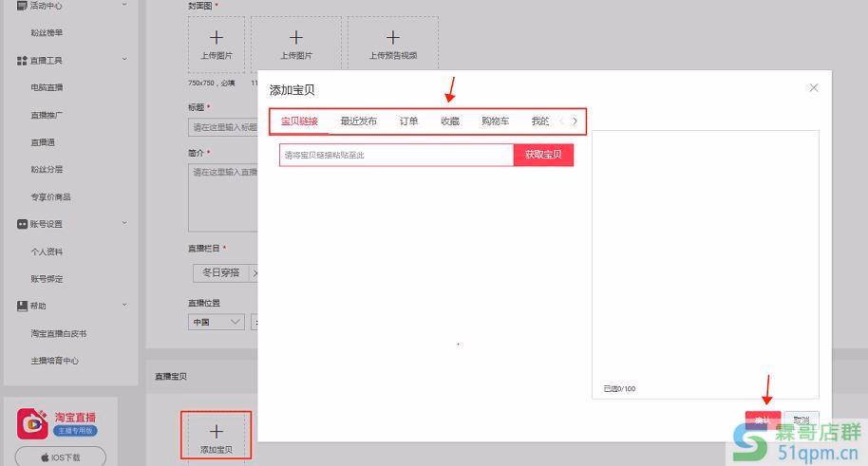Image resolution: width=868 pixels, height=466 pixels.
Task: Select the 订单 tab
Action: (x=408, y=121)
